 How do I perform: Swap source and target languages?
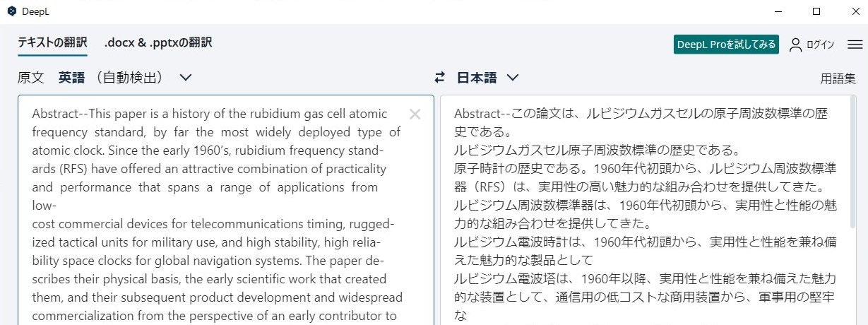click(x=440, y=78)
